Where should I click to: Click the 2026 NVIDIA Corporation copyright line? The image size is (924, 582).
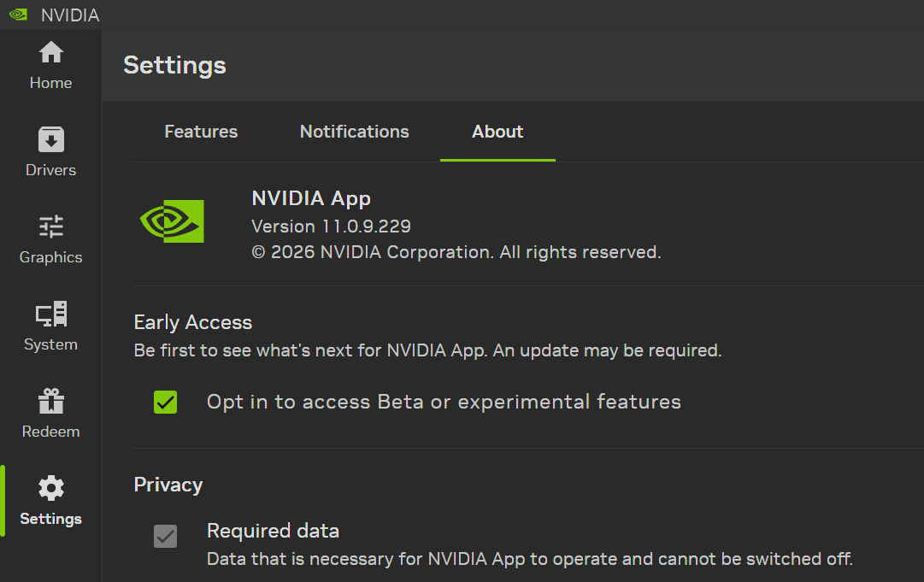click(x=456, y=252)
